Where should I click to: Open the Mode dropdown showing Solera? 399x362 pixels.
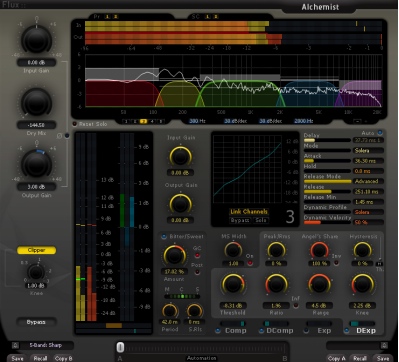[x=368, y=151]
